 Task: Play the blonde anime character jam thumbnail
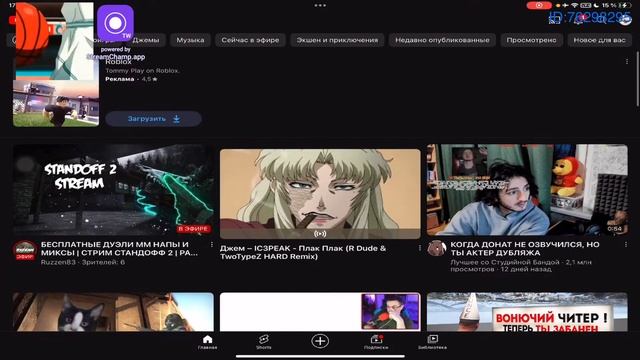[320, 194]
